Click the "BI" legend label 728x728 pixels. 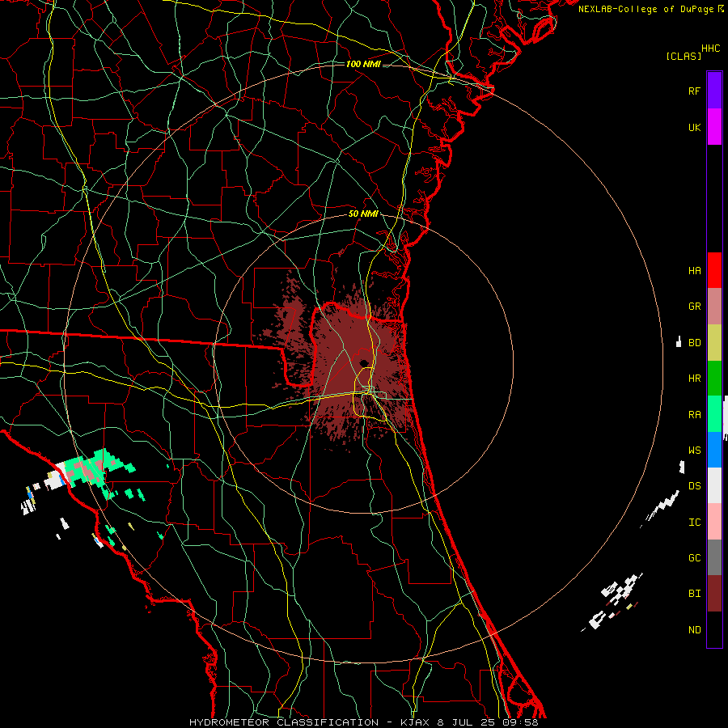pyautogui.click(x=695, y=594)
